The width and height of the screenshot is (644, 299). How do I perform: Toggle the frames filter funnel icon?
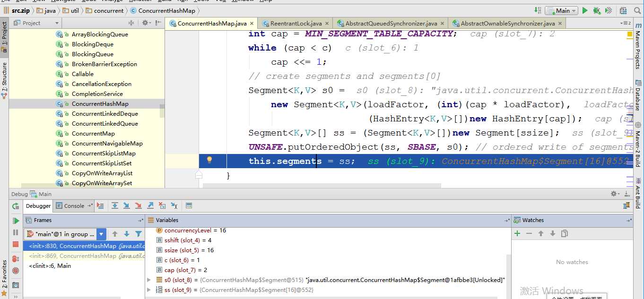tap(139, 234)
